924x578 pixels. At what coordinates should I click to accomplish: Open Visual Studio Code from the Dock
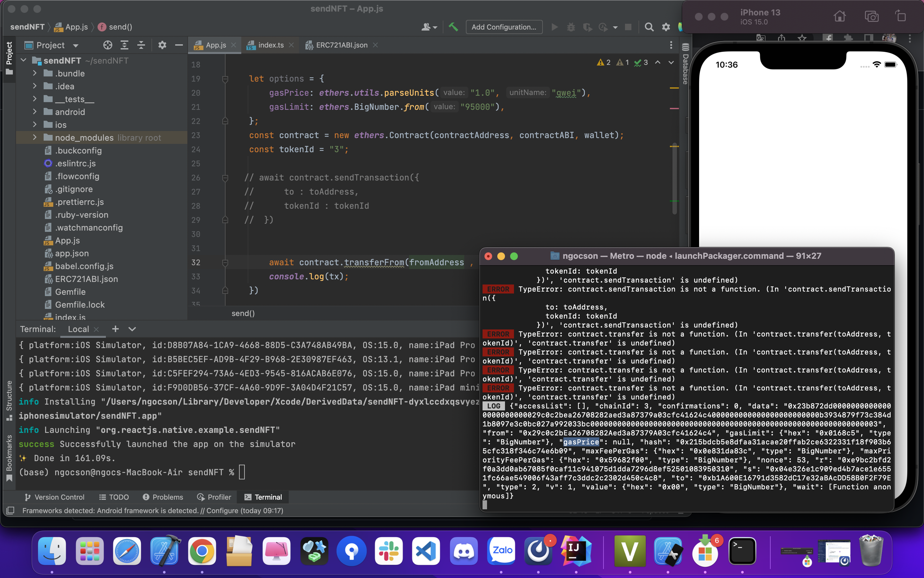(426, 551)
